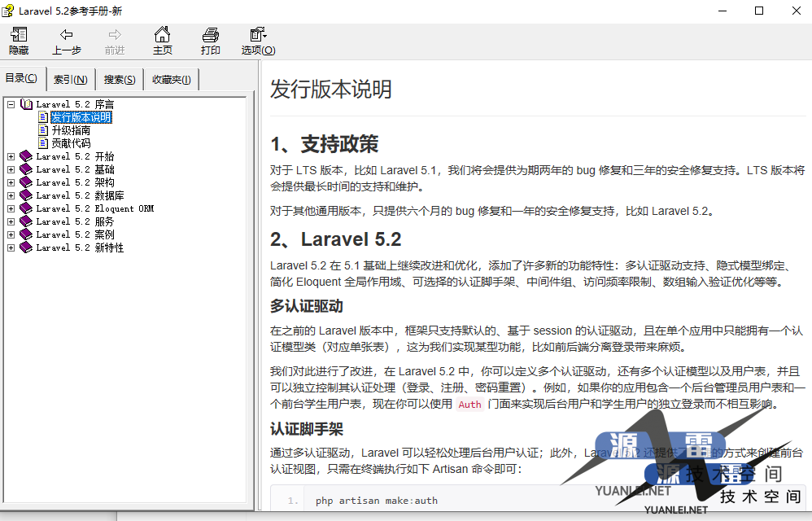Viewport: 812px width, 521px height.
Task: Select the Laravel 5.2 基础 label
Action: pos(75,169)
